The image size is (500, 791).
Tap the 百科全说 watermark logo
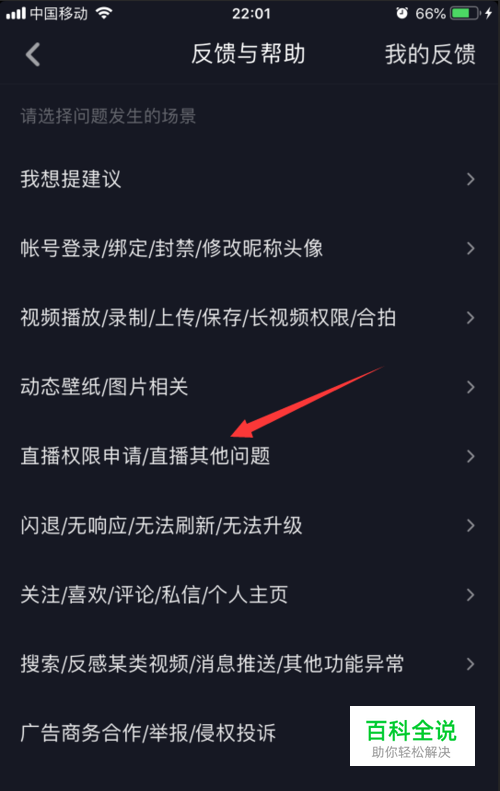(412, 736)
